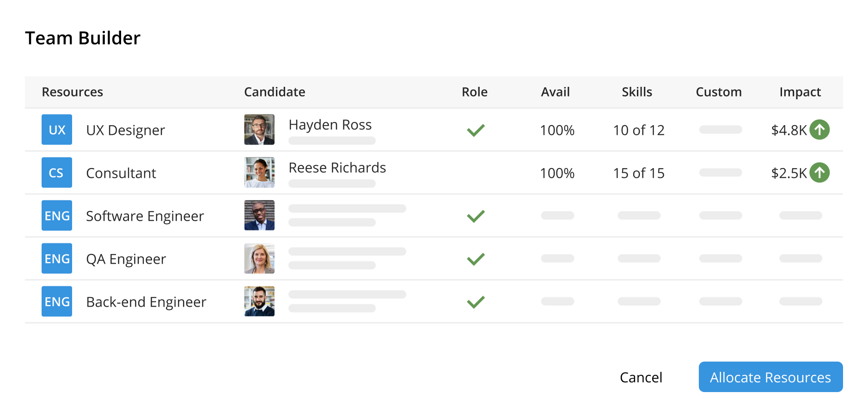Click Cancel to dismiss the Team Builder
The width and height of the screenshot is (868, 417).
(641, 377)
